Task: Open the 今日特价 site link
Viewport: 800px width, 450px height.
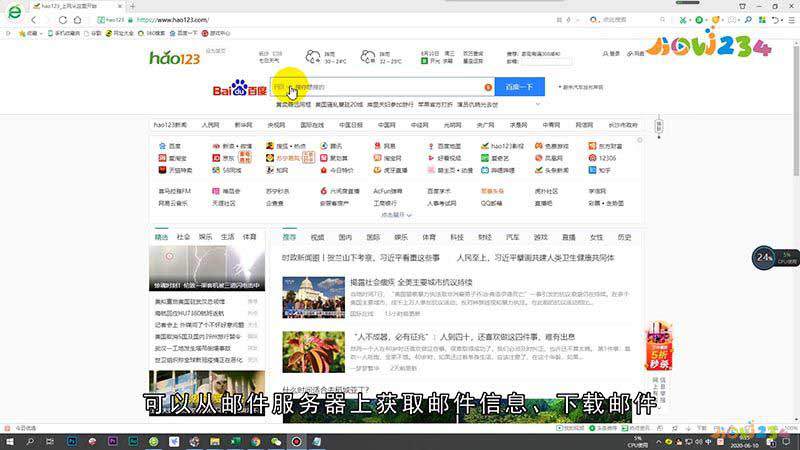Action: [x=337, y=170]
